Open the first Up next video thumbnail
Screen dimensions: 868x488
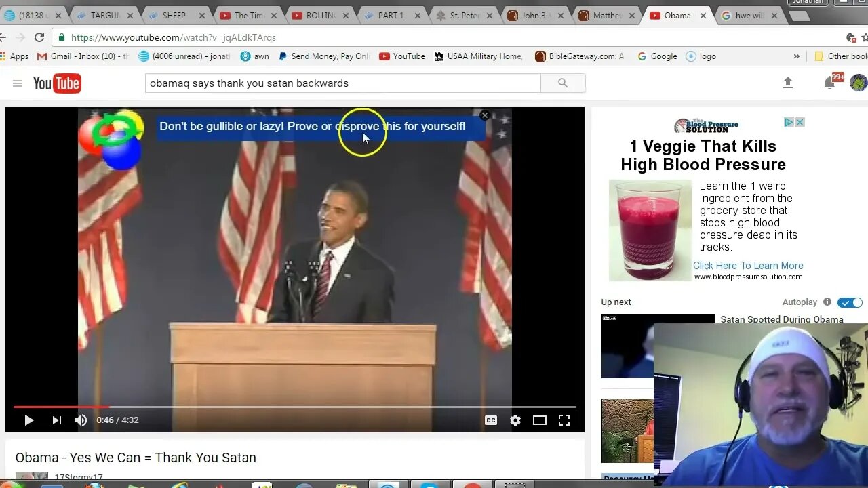point(627,346)
